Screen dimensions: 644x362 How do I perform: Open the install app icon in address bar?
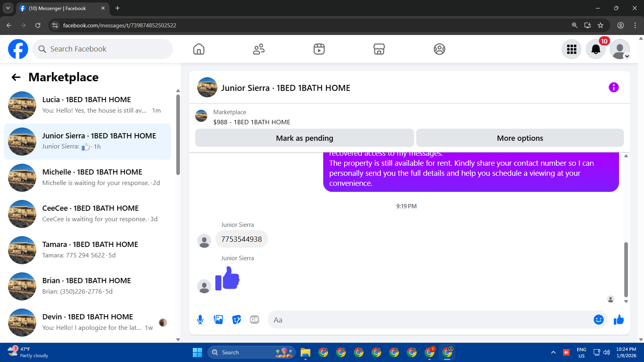[588, 25]
